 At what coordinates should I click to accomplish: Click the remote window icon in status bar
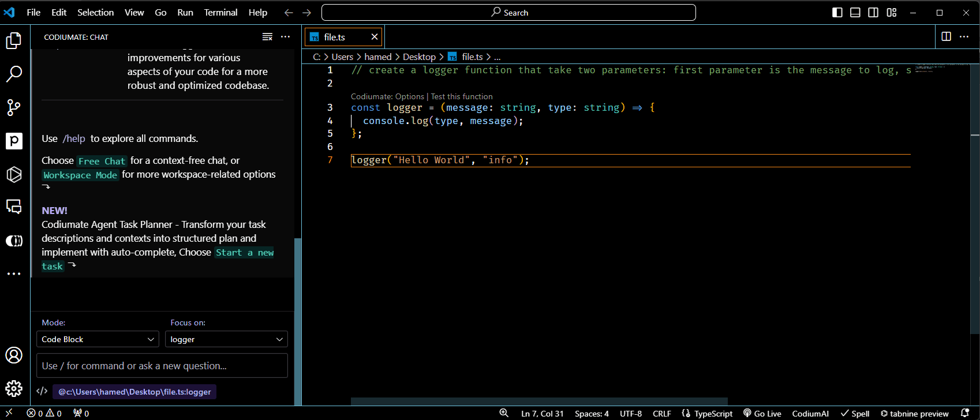pyautogui.click(x=9, y=413)
